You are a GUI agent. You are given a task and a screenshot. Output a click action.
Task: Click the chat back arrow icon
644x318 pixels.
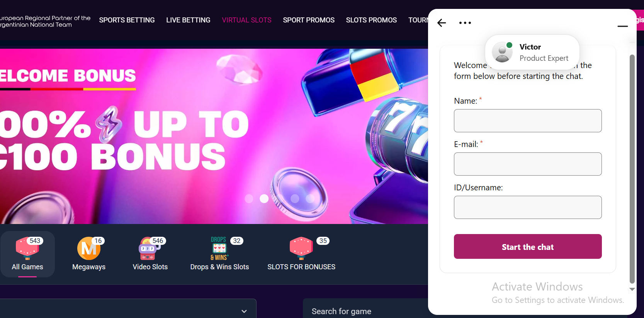(x=442, y=23)
